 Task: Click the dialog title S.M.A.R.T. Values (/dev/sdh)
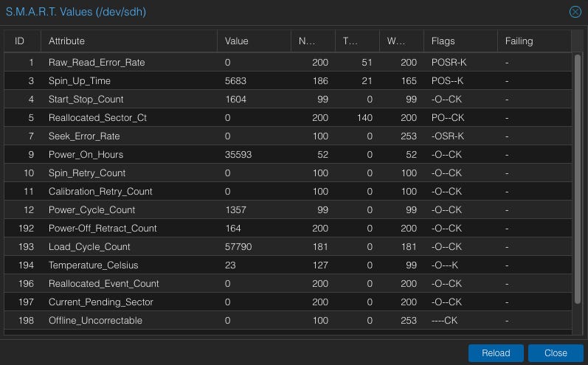click(76, 12)
